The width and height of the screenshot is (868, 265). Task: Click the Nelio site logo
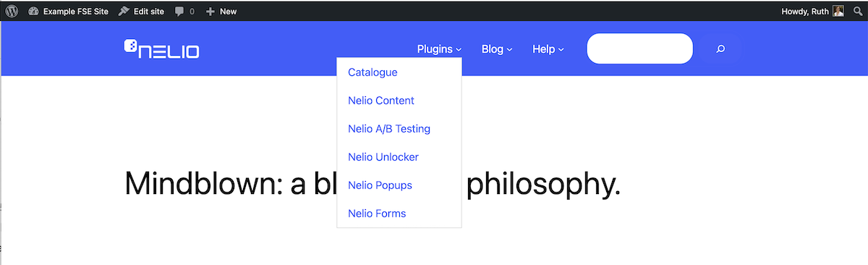[x=161, y=49]
